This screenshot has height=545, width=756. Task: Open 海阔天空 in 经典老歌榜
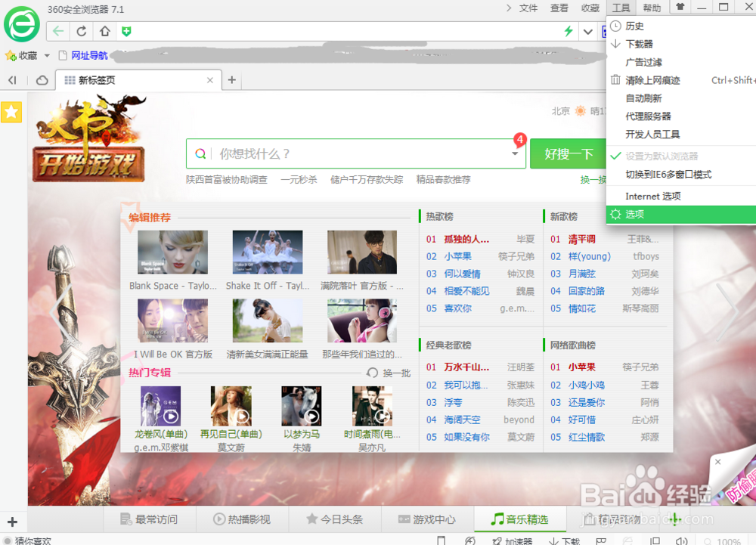462,420
